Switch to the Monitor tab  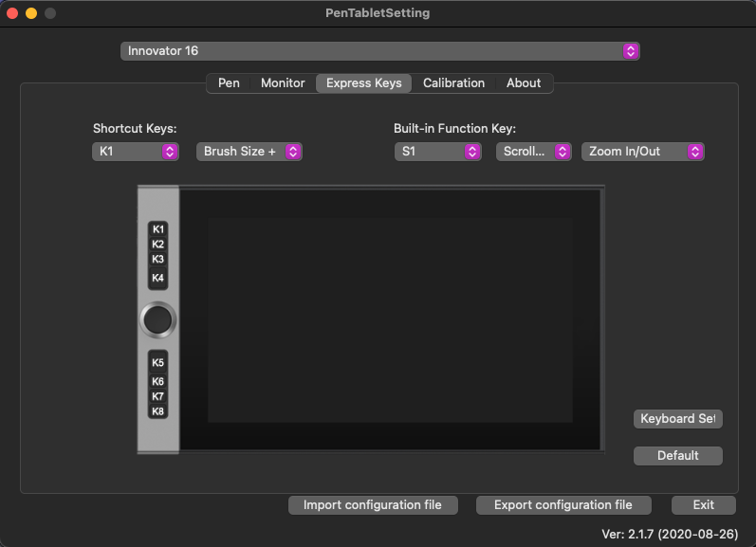click(x=283, y=82)
